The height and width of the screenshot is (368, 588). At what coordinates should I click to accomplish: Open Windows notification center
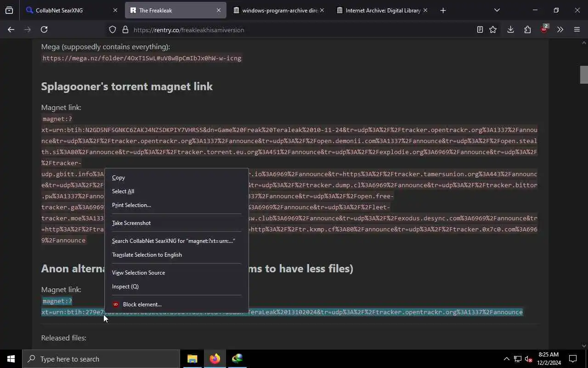pyautogui.click(x=573, y=359)
